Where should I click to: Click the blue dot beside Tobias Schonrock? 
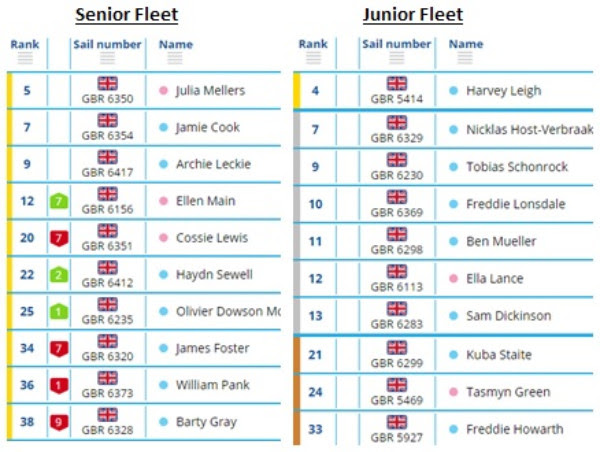coord(454,167)
